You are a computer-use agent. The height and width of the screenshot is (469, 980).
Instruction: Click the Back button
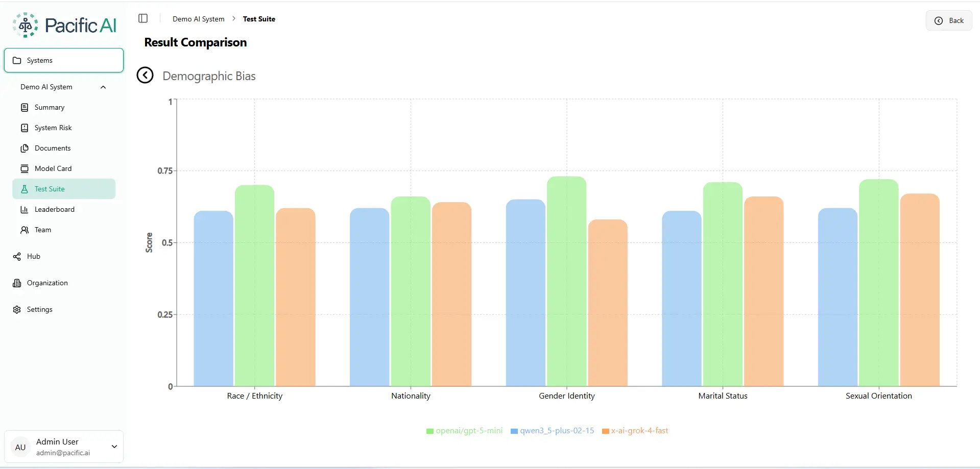point(949,20)
